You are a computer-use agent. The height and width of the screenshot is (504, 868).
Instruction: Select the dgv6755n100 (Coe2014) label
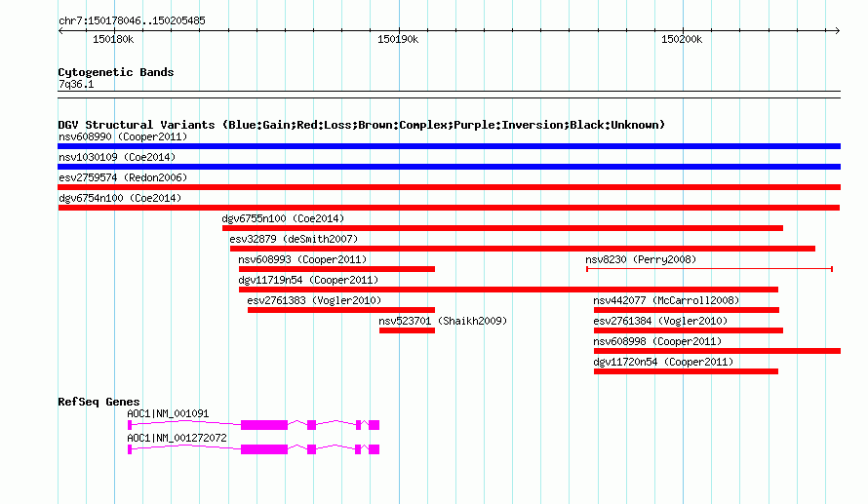[283, 218]
